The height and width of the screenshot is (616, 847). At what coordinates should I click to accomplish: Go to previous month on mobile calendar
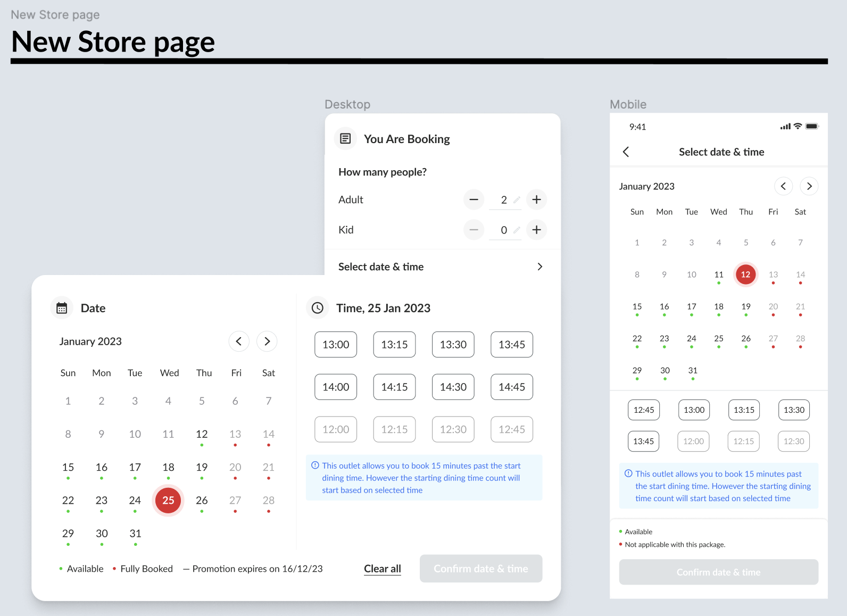(x=783, y=186)
